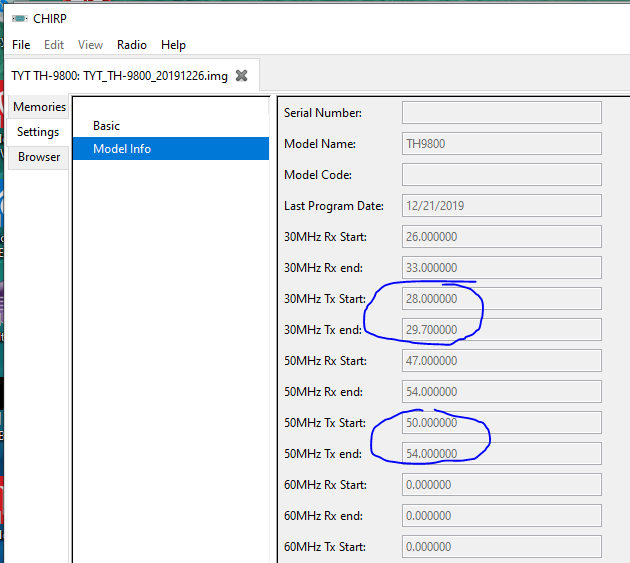Click the 60MHz Tx Start field
The height and width of the screenshot is (563, 630).
pyautogui.click(x=501, y=546)
